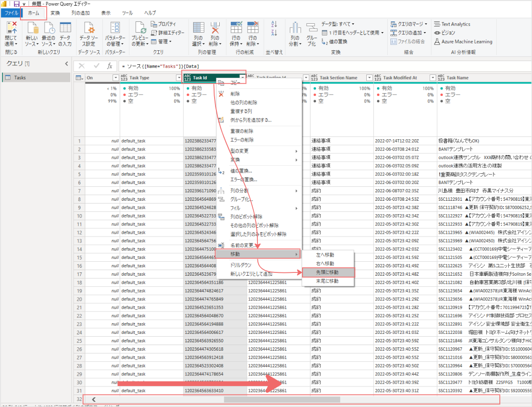Open the Recent Sources icon
The width and height of the screenshot is (532, 407).
click(49, 28)
